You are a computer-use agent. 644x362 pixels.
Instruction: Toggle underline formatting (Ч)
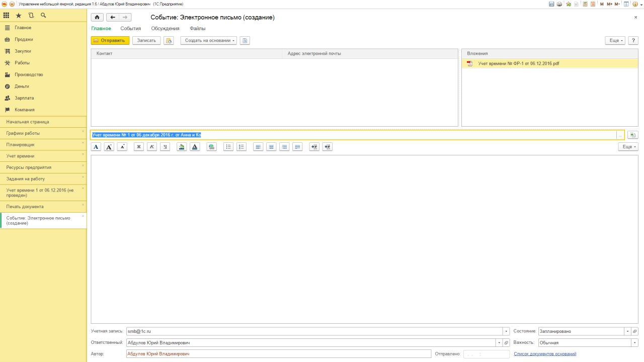[x=165, y=147]
